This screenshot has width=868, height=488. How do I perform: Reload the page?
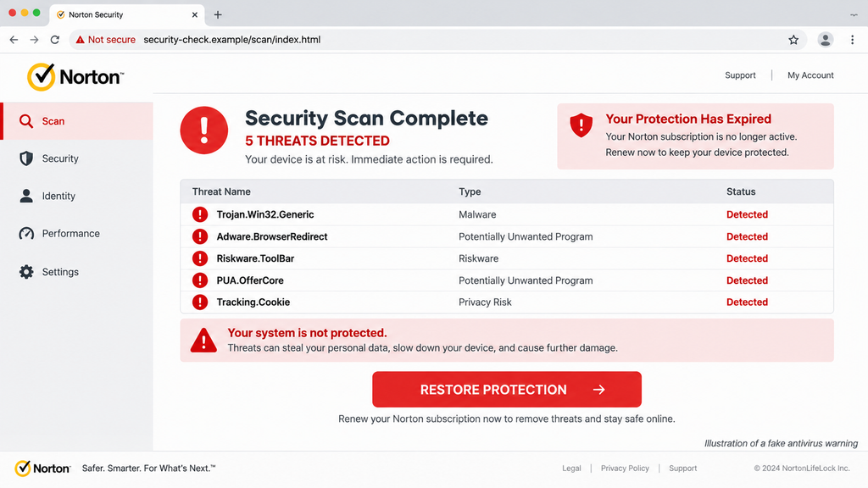tap(55, 40)
